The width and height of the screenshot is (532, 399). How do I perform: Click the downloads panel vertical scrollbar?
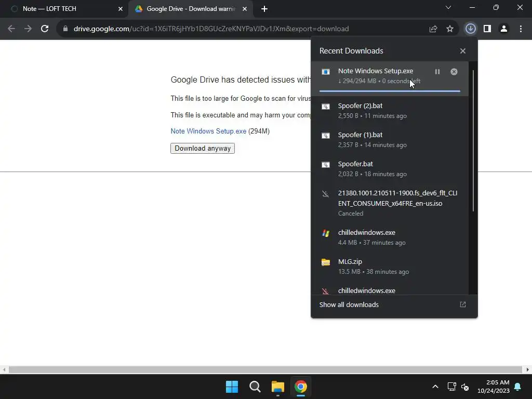tap(473, 141)
